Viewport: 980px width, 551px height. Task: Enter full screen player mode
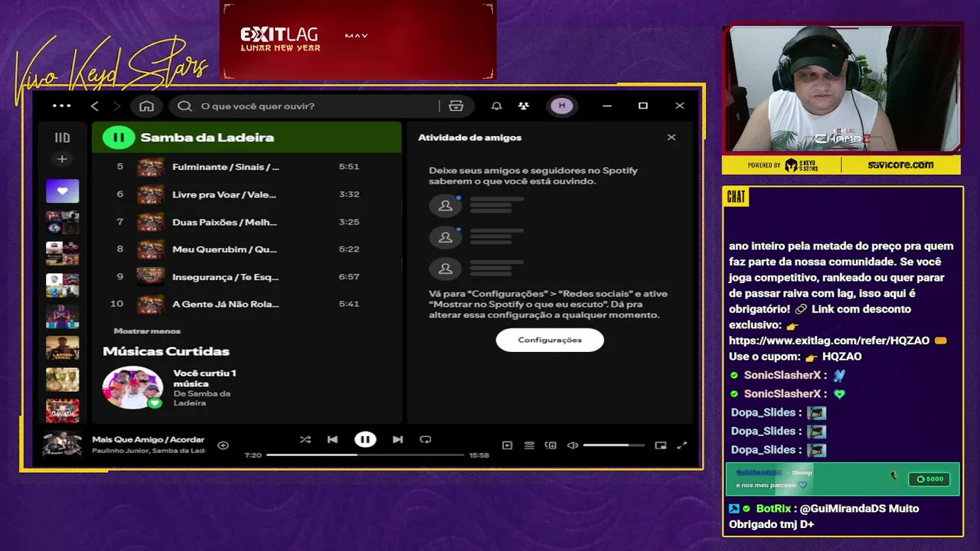[x=682, y=445]
